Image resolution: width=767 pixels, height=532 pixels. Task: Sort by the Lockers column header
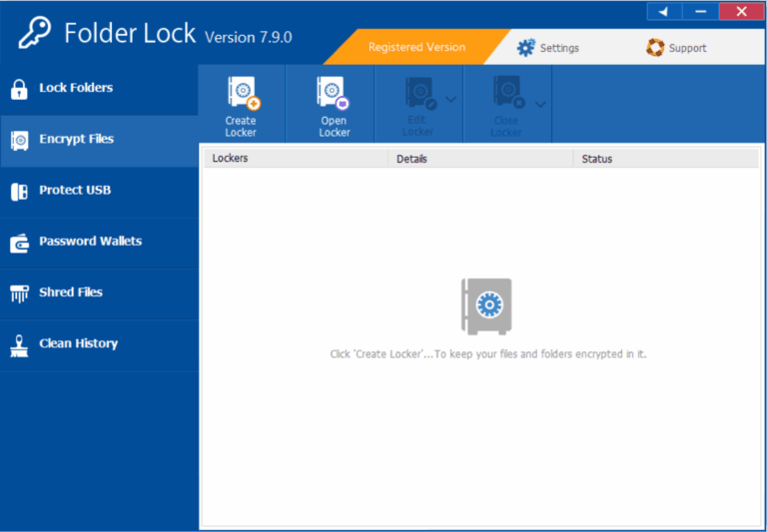point(296,159)
